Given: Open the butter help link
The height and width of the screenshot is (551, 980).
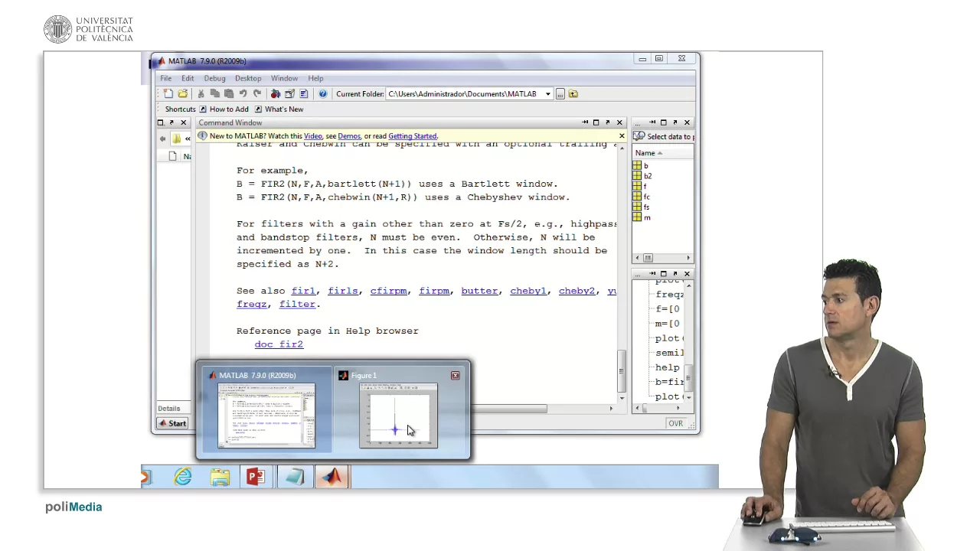Looking at the screenshot, I should [479, 291].
